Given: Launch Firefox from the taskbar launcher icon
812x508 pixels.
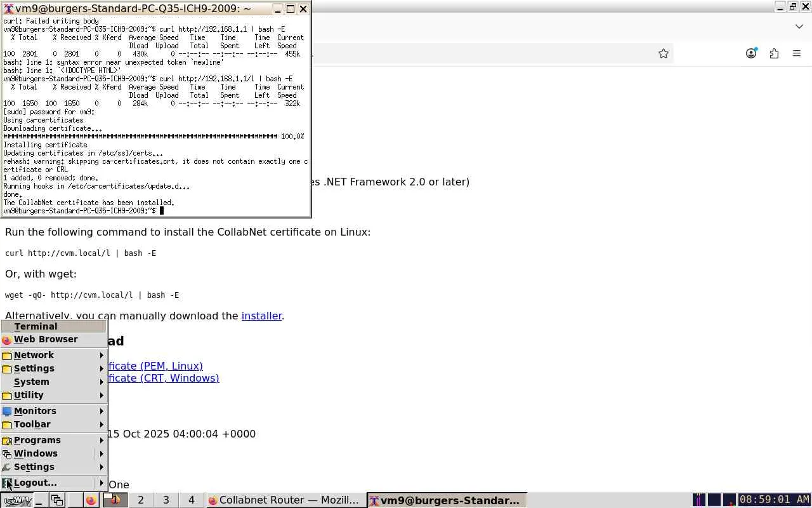Looking at the screenshot, I should coord(91,500).
